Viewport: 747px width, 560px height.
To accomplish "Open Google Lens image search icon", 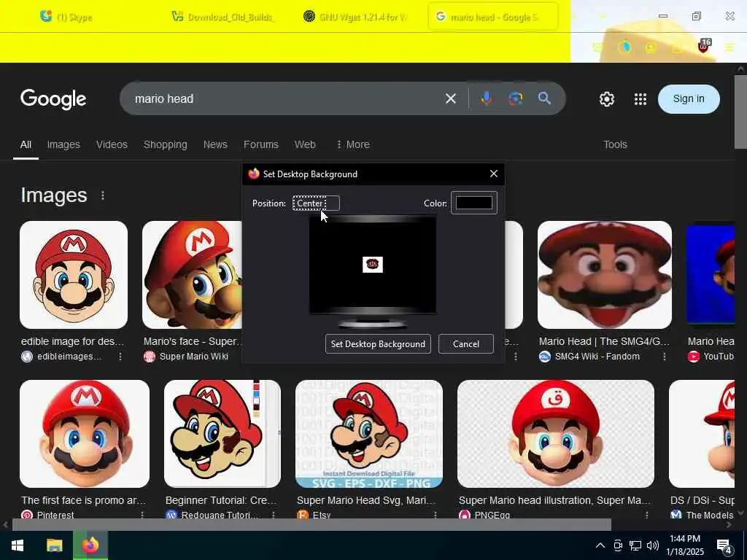I will (516, 98).
